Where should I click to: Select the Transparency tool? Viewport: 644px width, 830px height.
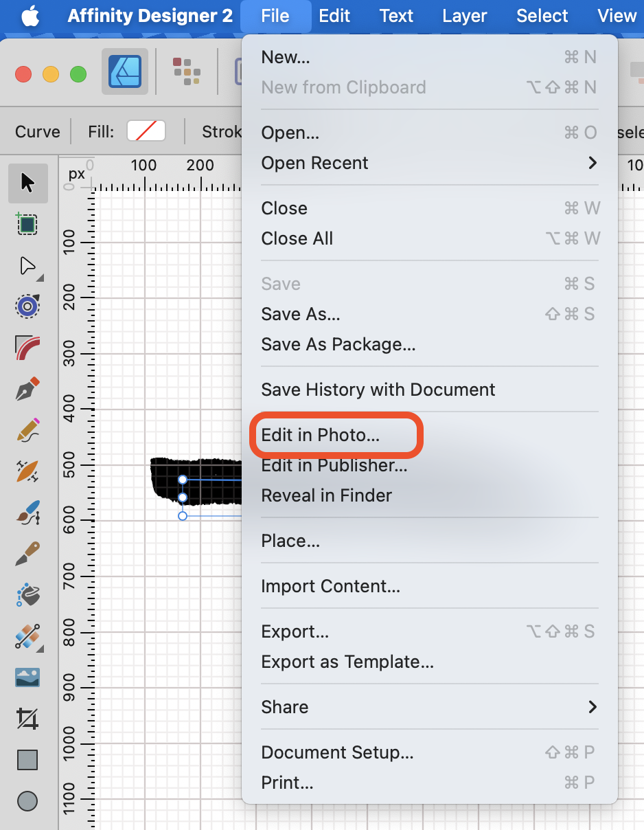(27, 636)
